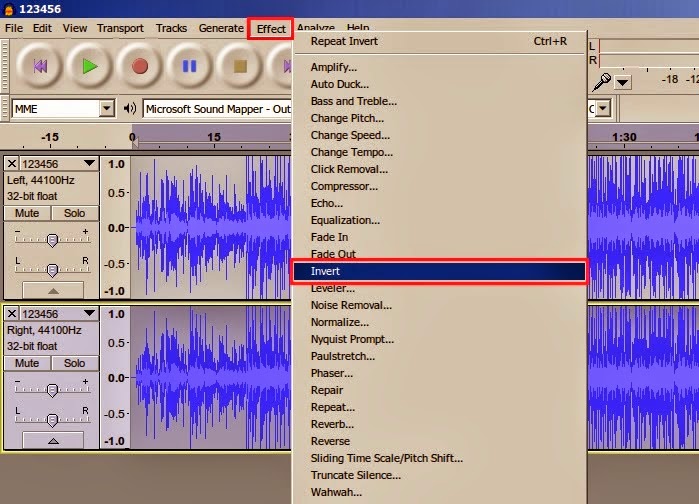Select Truncate Silence... effect

click(439, 475)
